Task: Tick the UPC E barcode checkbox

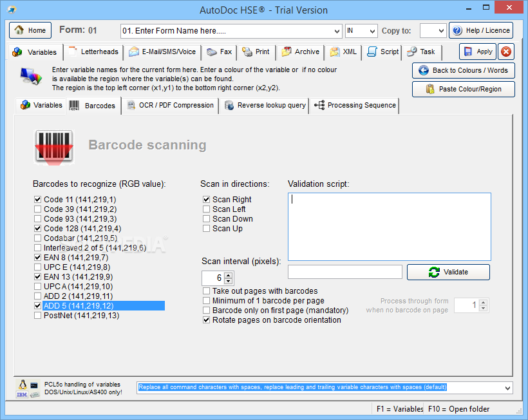Action: pyautogui.click(x=38, y=267)
